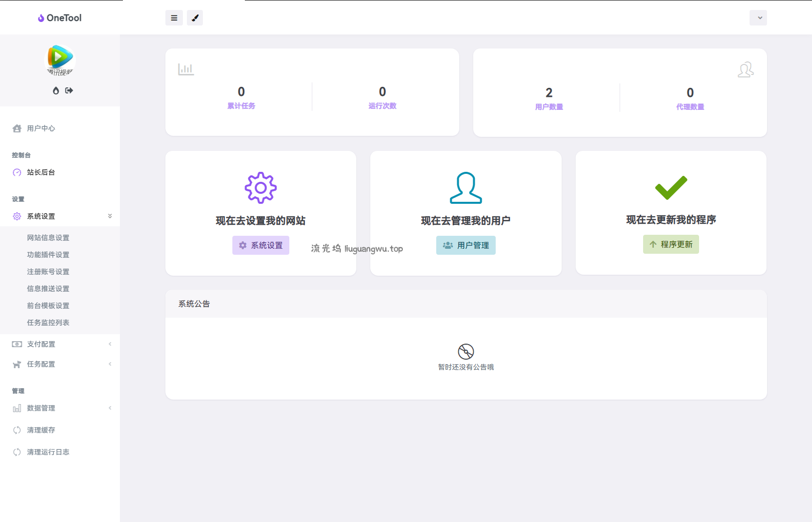Viewport: 812px width, 522px height.
Task: Expand the 任务配置 sidebar menu
Action: (60, 364)
